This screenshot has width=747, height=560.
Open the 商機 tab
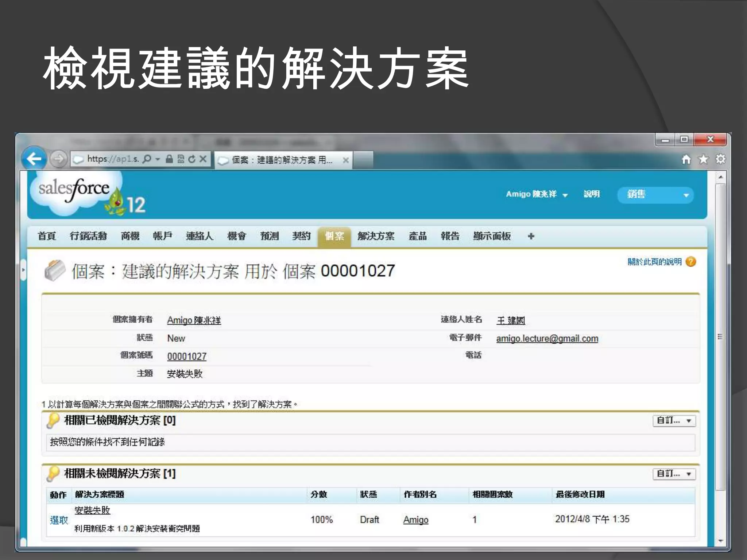(x=130, y=236)
